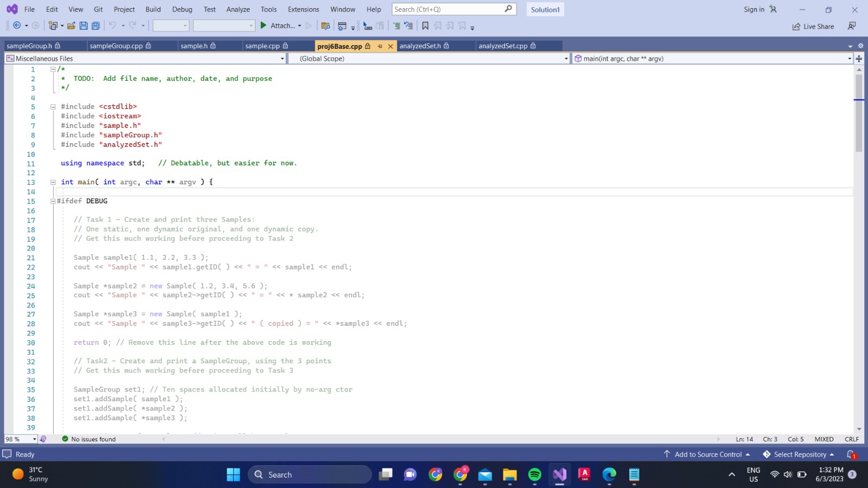Pin the proj6Base.cpp document tab
868x488 pixels.
click(381, 46)
